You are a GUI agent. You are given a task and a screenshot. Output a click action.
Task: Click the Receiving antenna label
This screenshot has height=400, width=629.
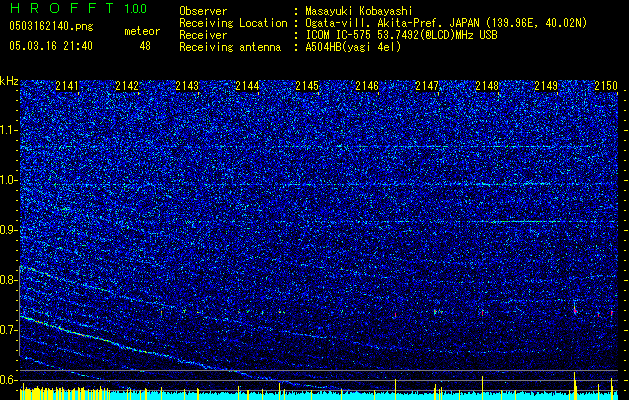point(230,47)
